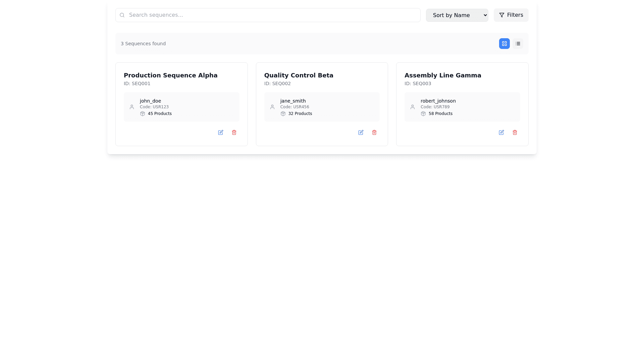The image size is (644, 362).
Task: Switch to list view
Action: [518, 44]
